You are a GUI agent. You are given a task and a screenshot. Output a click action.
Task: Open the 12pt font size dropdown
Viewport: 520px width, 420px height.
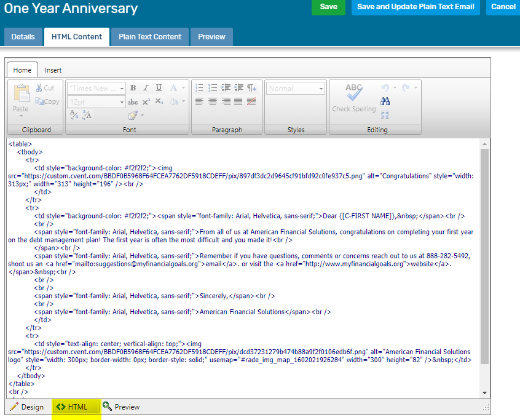pyautogui.click(x=96, y=102)
